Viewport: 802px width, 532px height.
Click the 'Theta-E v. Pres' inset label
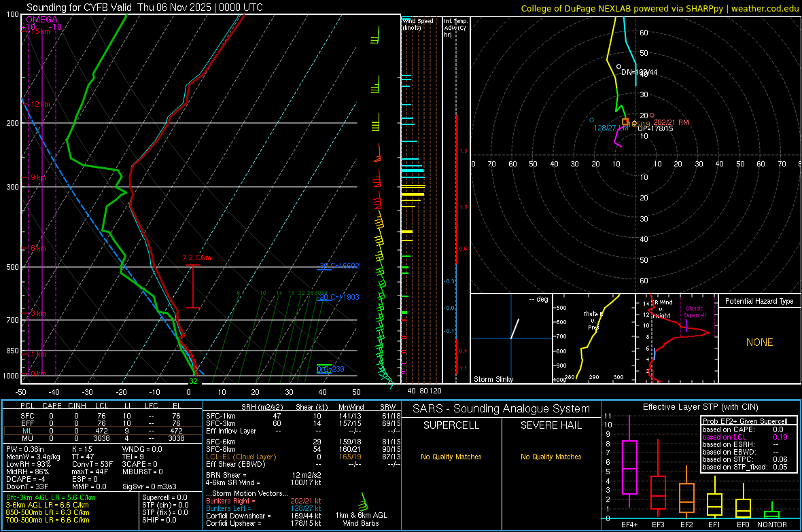tap(593, 320)
